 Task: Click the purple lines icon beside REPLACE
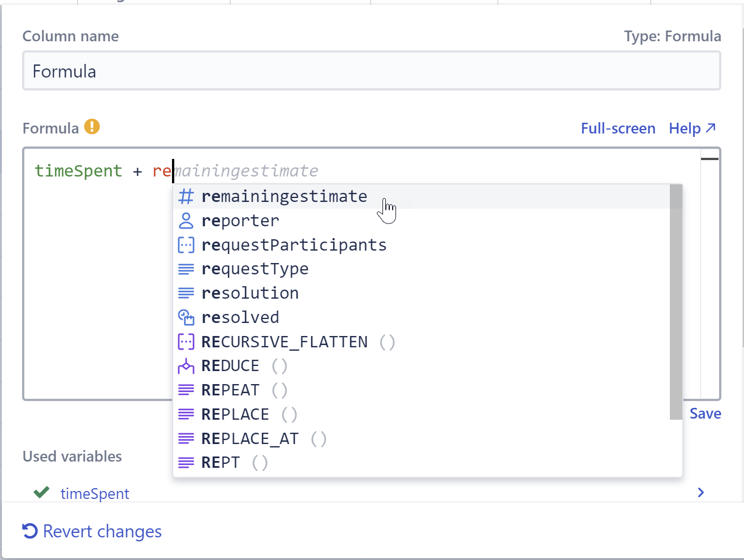click(x=186, y=415)
